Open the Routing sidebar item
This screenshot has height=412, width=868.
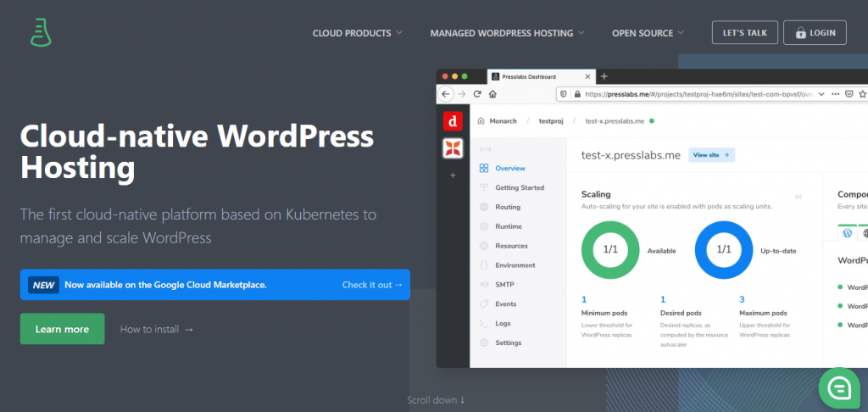(x=508, y=207)
